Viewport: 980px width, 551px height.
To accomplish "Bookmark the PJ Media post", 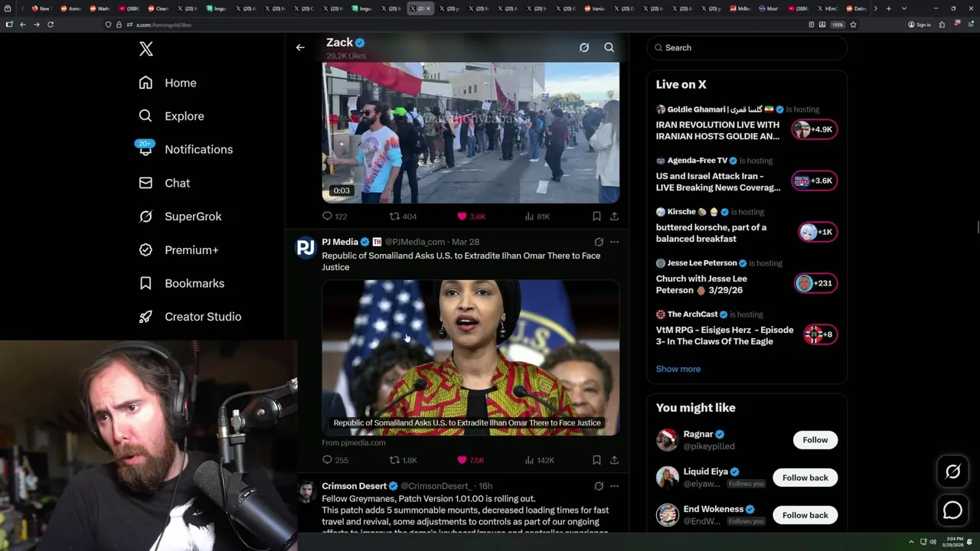I will coord(596,460).
